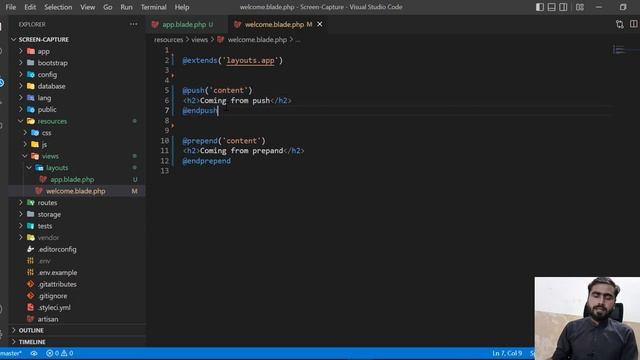The image size is (640, 360).
Task: Expand the app folder
Action: click(x=21, y=51)
